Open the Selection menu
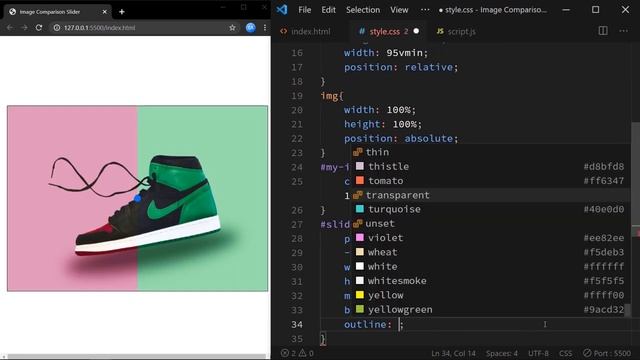 tap(363, 10)
